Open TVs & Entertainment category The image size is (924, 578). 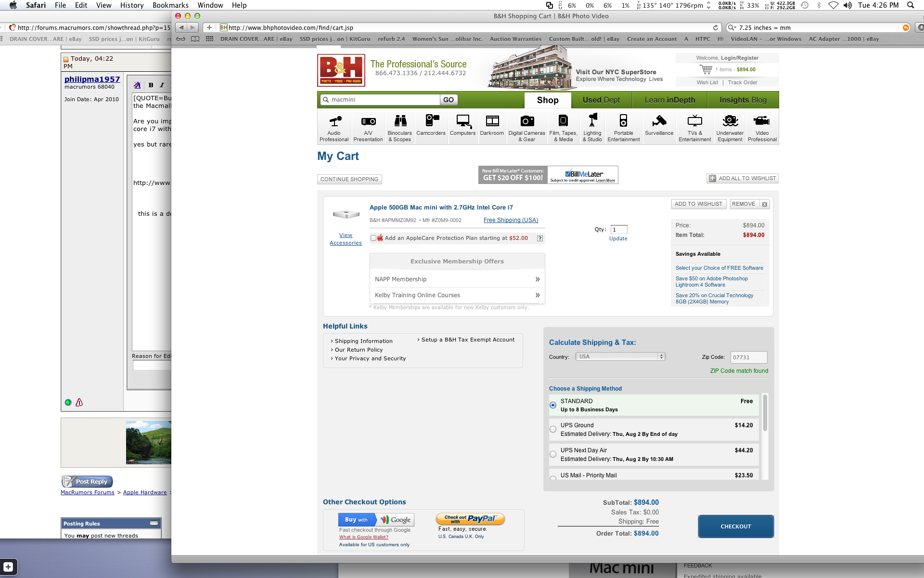coord(694,127)
